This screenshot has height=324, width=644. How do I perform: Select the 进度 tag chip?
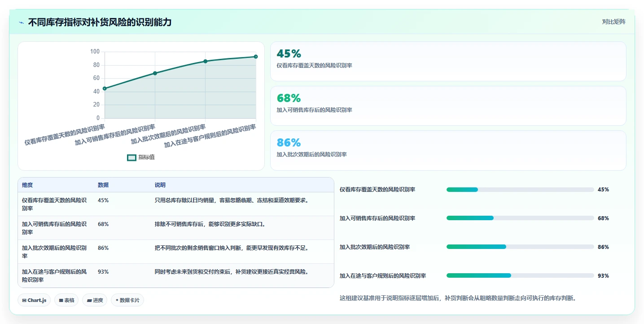click(x=95, y=300)
